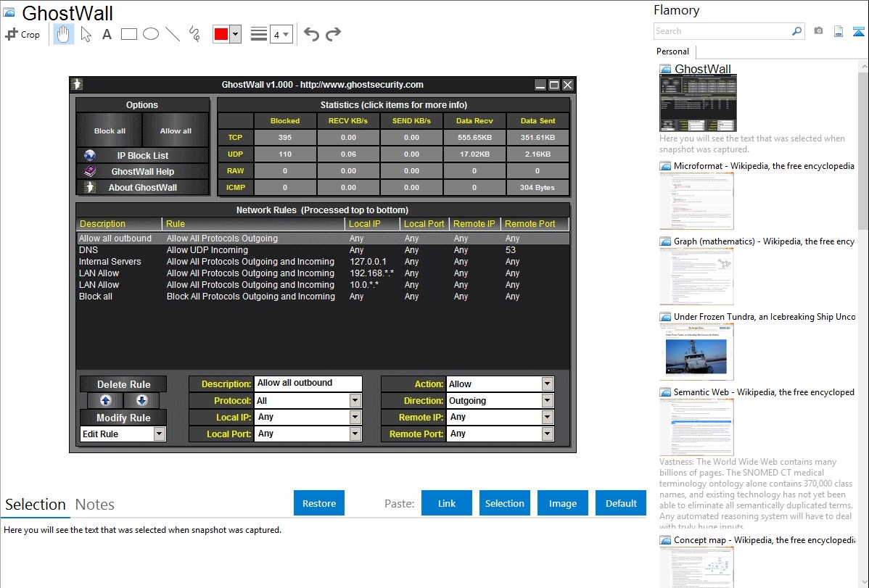Click the red color swatch
The width and height of the screenshot is (869, 588).
(221, 34)
